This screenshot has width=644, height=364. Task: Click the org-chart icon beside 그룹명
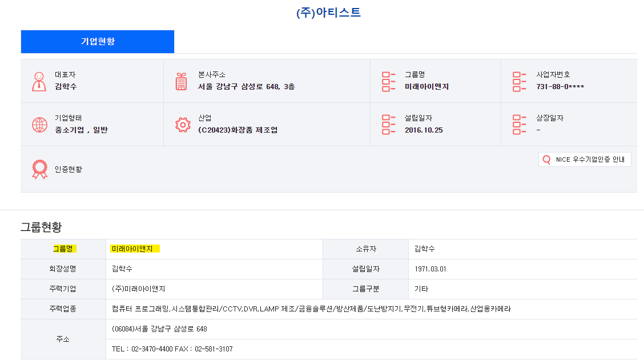(388, 81)
